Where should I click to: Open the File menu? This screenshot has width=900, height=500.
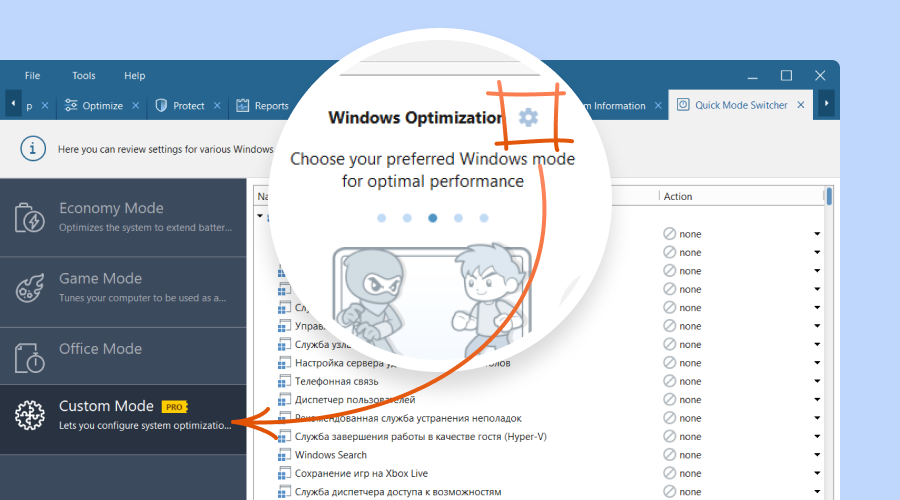32,76
